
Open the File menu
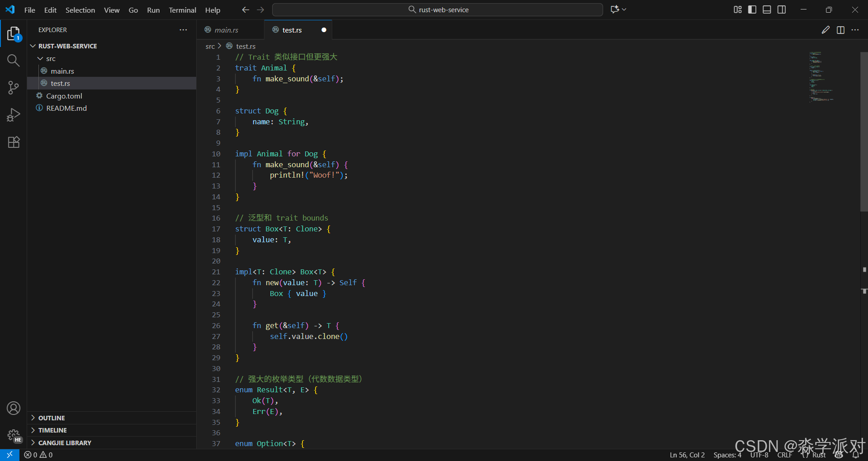tap(30, 10)
